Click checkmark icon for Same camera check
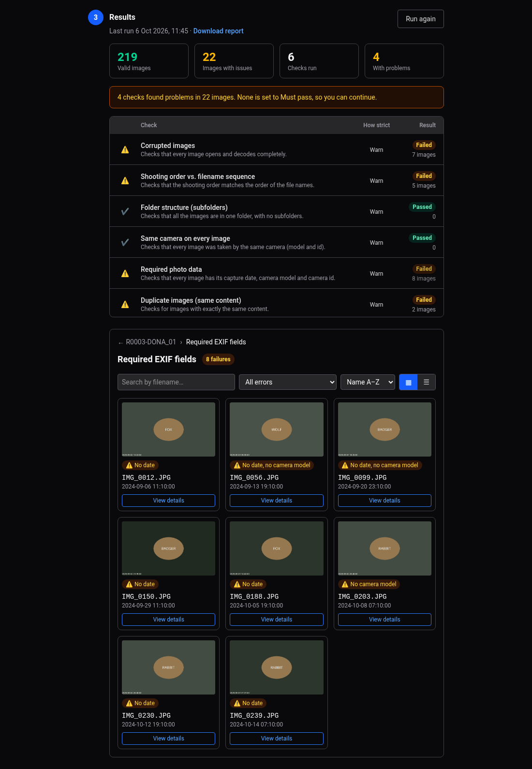Viewport: 532px width, 769px height. (125, 243)
